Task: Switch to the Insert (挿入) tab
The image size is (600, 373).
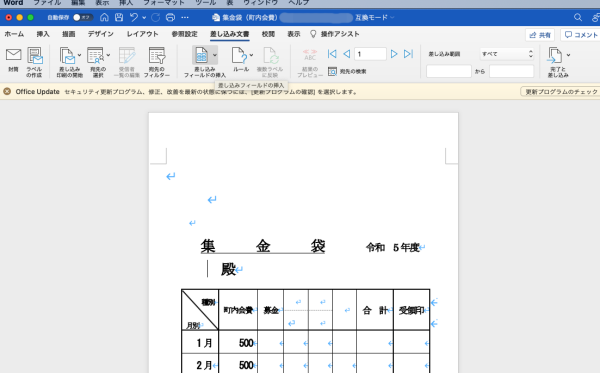Action: tap(43, 34)
